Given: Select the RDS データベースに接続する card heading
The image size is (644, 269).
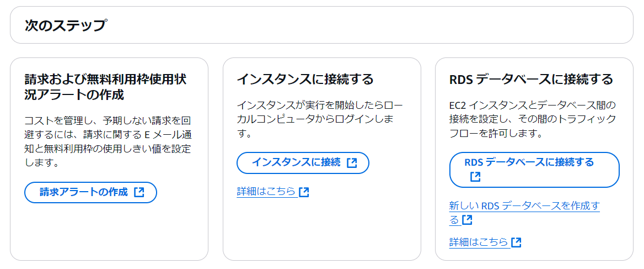Looking at the screenshot, I should click(x=531, y=79).
